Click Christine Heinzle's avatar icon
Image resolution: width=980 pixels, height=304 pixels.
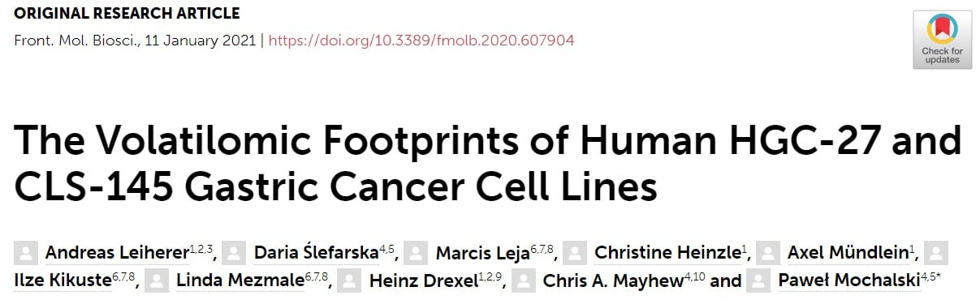pos(576,253)
